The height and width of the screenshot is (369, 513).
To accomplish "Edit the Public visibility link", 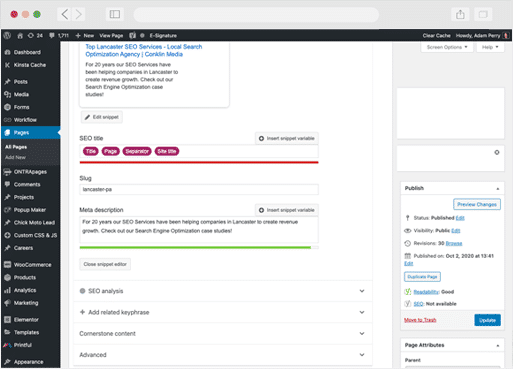I will (x=456, y=231).
